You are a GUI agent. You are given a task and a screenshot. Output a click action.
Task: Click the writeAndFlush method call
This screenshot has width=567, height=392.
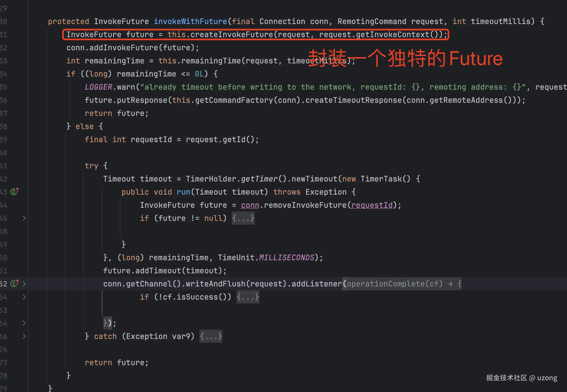click(x=215, y=284)
